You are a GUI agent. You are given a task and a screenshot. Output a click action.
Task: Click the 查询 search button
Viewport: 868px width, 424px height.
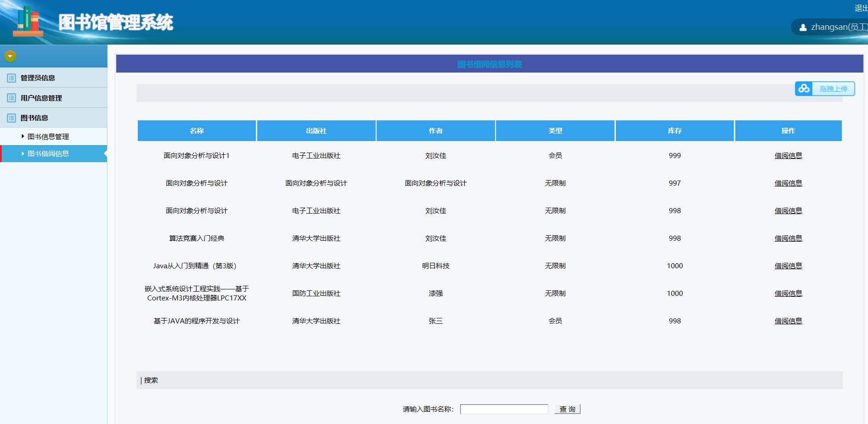pyautogui.click(x=567, y=409)
